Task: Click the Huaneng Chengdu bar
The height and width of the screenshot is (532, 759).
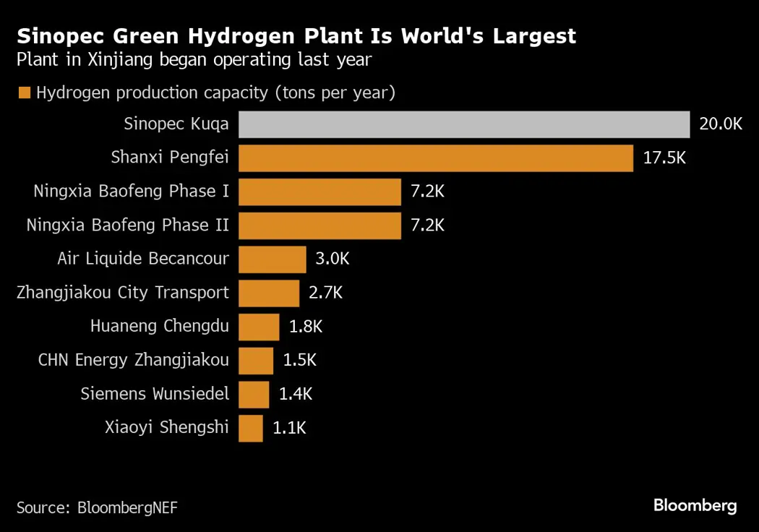Action: [x=258, y=327]
